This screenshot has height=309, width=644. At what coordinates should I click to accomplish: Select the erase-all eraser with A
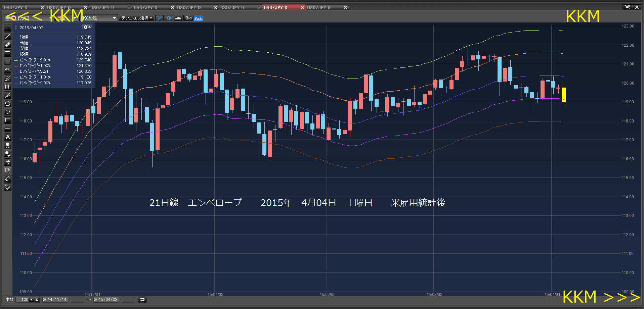[x=8, y=187]
